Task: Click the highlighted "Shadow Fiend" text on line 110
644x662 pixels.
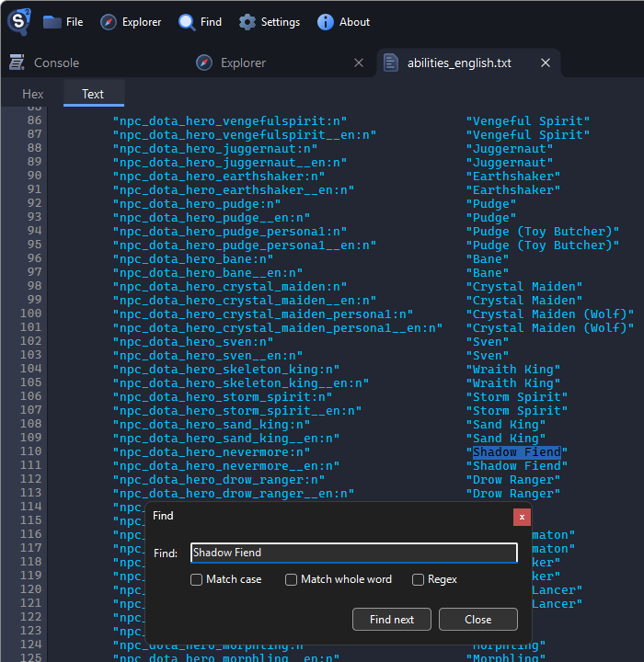Action: 517,452
